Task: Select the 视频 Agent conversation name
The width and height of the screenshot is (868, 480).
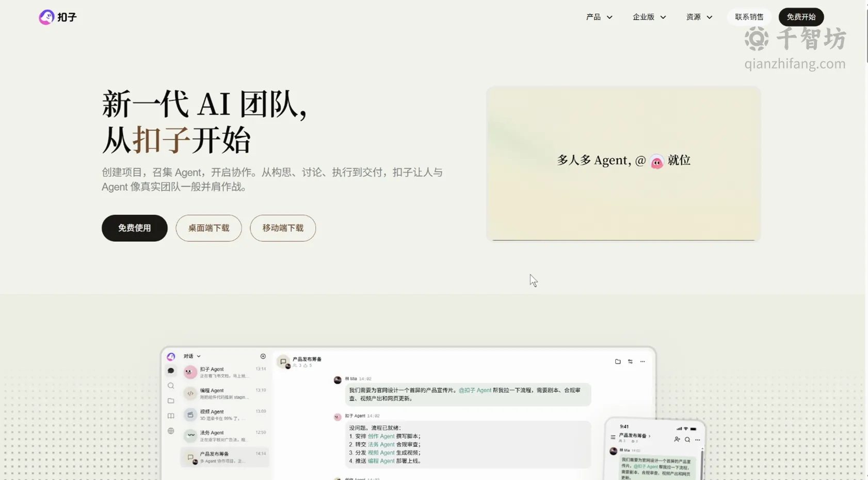Action: coord(212,411)
